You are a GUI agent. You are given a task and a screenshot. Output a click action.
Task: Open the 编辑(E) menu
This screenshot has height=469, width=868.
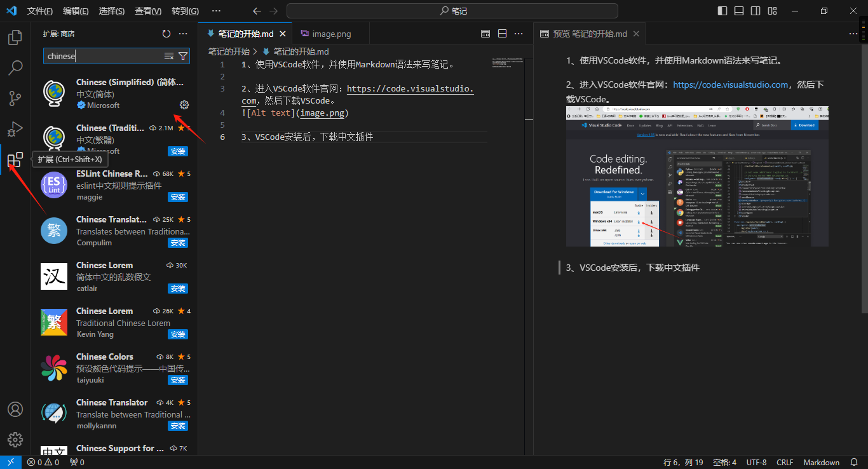(76, 11)
